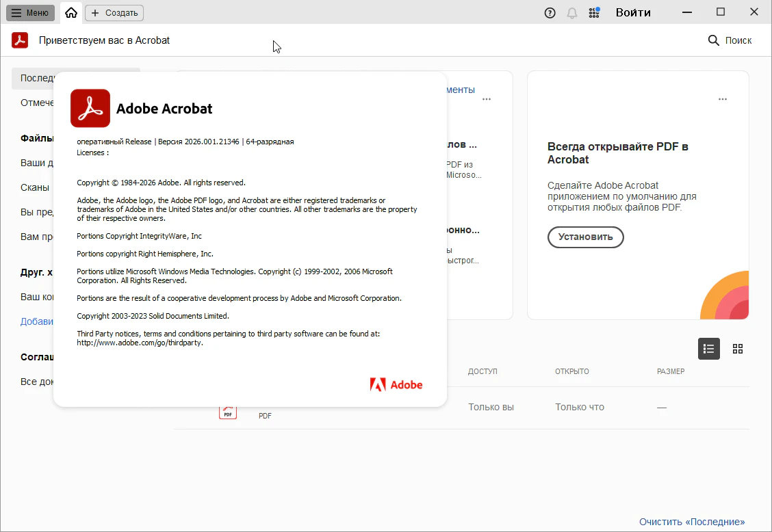Image resolution: width=772 pixels, height=532 pixels.
Task: Open more options on default PDF card
Action: [x=722, y=99]
